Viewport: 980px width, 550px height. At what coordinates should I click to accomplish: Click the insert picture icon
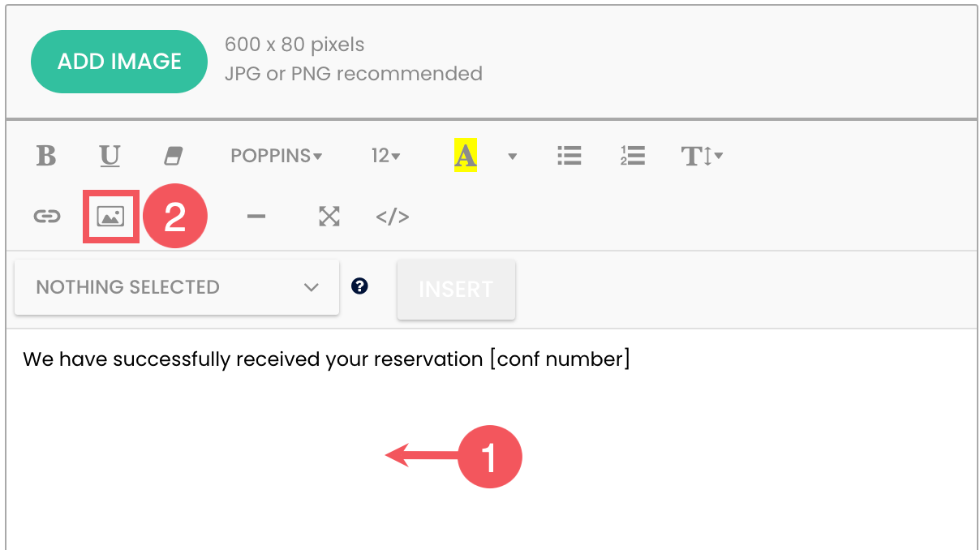[110, 217]
